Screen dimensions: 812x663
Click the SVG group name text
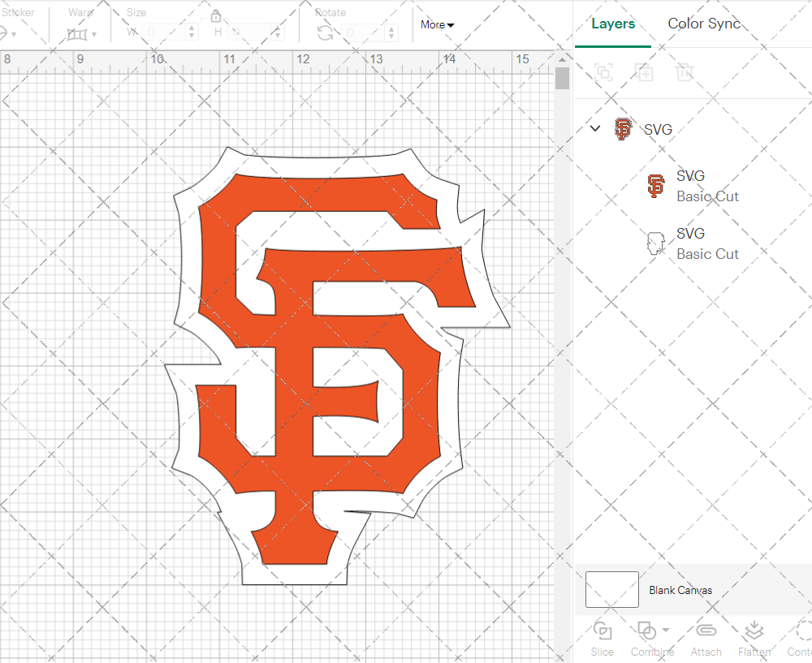658,129
